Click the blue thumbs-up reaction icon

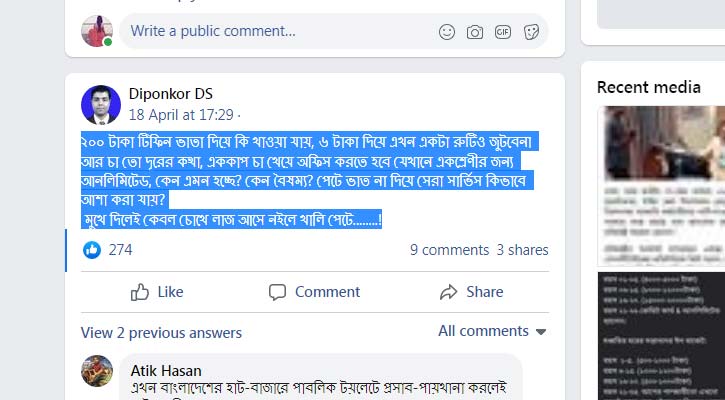click(x=92, y=250)
